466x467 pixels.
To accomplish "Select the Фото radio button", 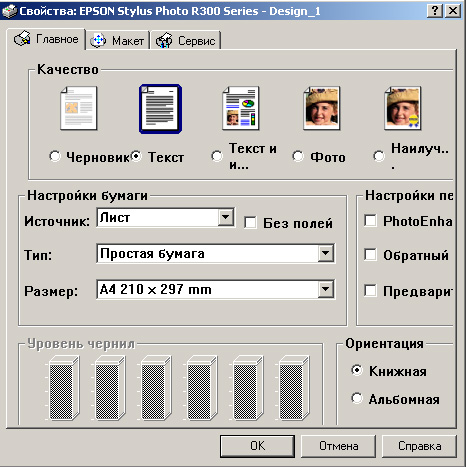I will click(x=298, y=156).
